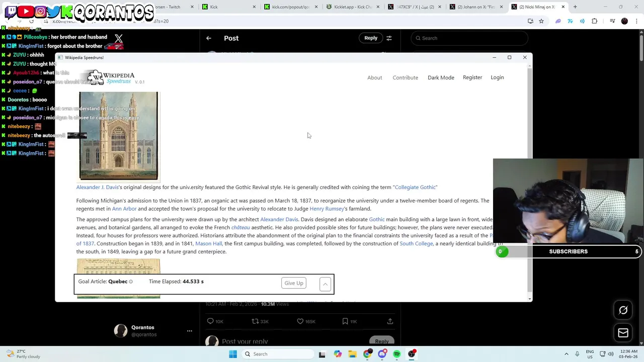The width and height of the screenshot is (644, 362).
Task: Open the X post view options icon
Action: tap(389, 38)
